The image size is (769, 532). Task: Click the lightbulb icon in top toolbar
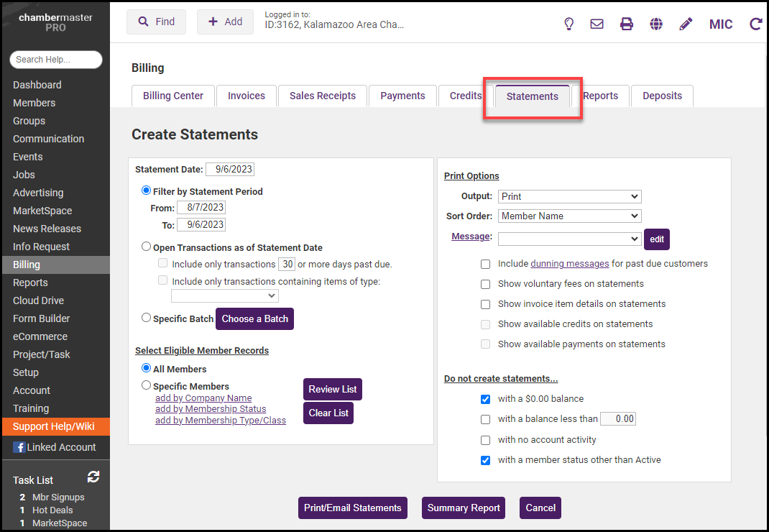coord(568,24)
